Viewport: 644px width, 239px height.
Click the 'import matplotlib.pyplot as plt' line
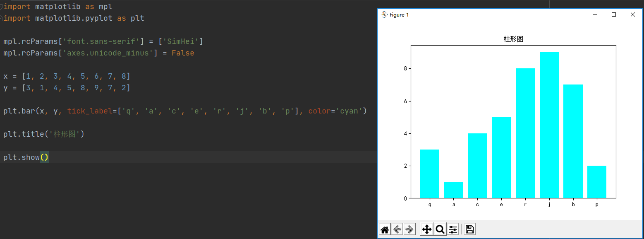point(74,18)
